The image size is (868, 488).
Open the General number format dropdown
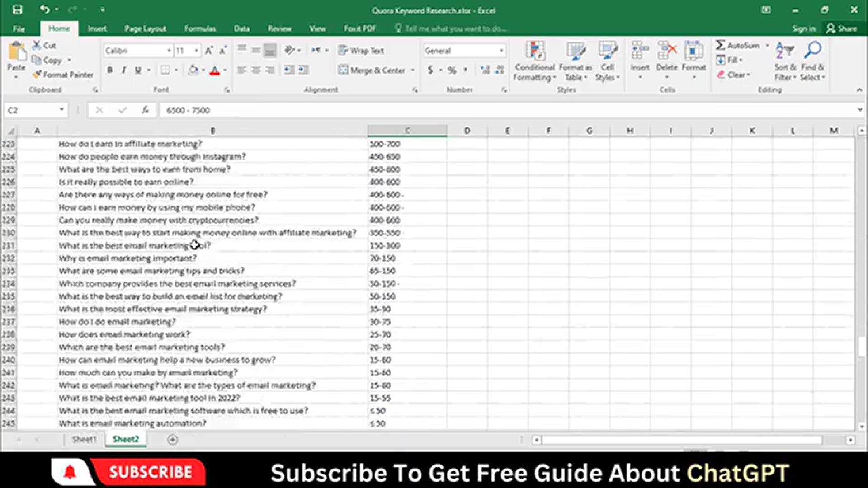click(x=501, y=51)
